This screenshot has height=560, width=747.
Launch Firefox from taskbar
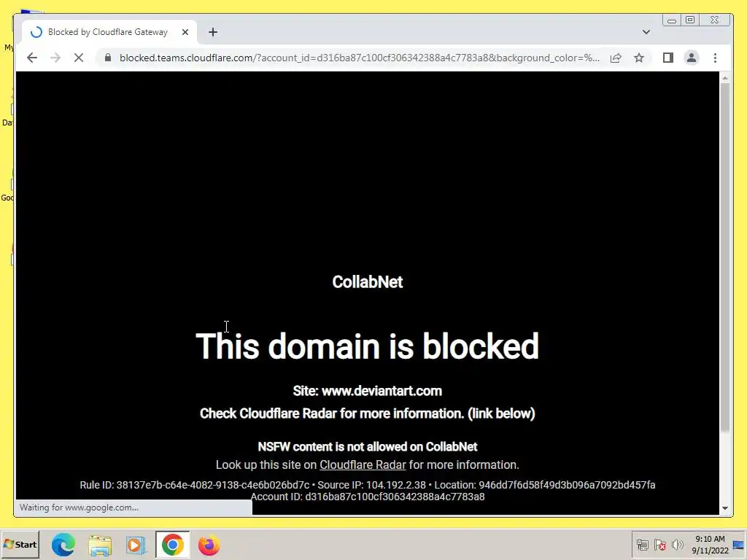209,545
